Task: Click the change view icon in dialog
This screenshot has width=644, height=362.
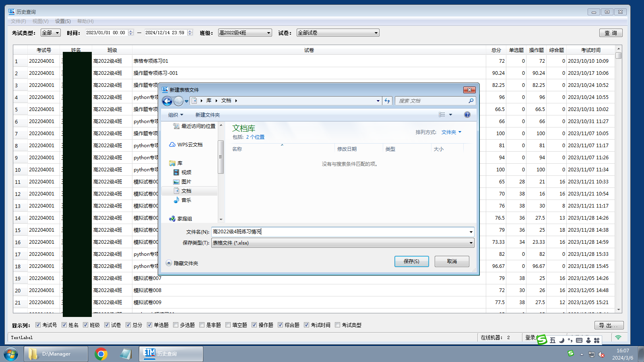Action: pos(442,115)
